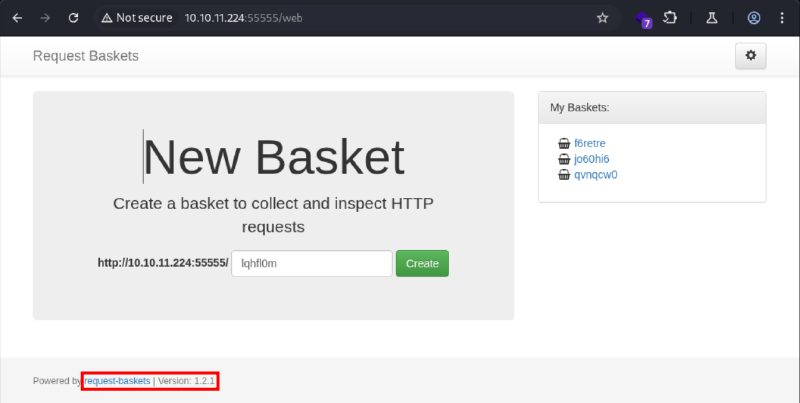Open settings with the gear button
The image size is (800, 403).
pyautogui.click(x=751, y=56)
